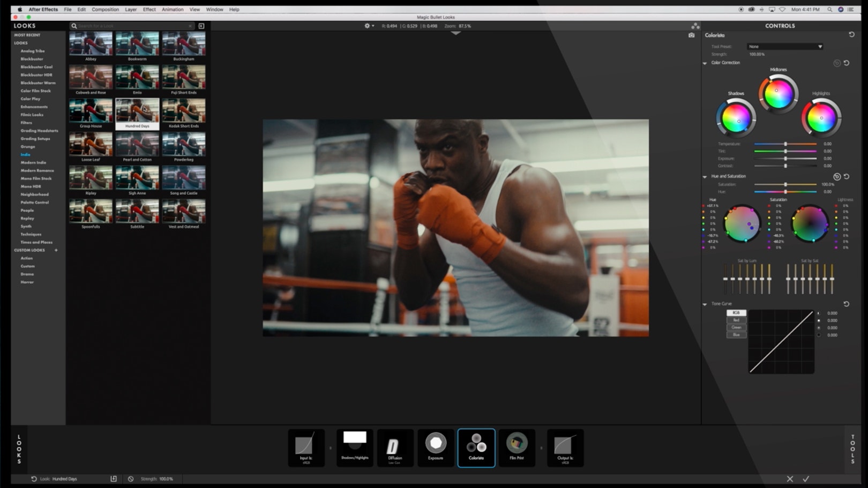Select the Shadows/Highlights tool
The height and width of the screenshot is (488, 868).
355,448
